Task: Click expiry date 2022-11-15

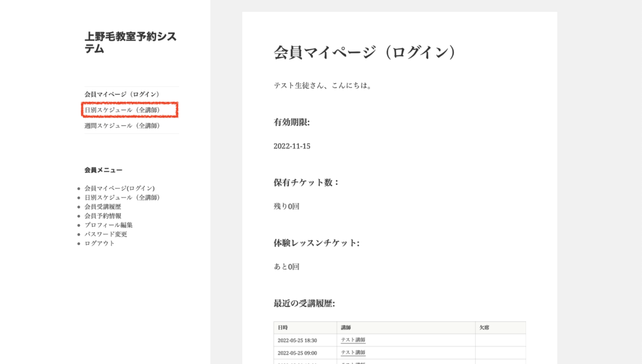Action: click(292, 146)
